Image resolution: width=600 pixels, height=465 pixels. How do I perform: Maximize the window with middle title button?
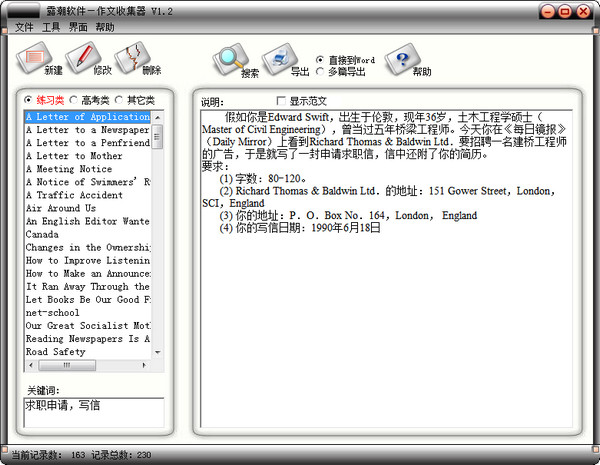(x=566, y=11)
